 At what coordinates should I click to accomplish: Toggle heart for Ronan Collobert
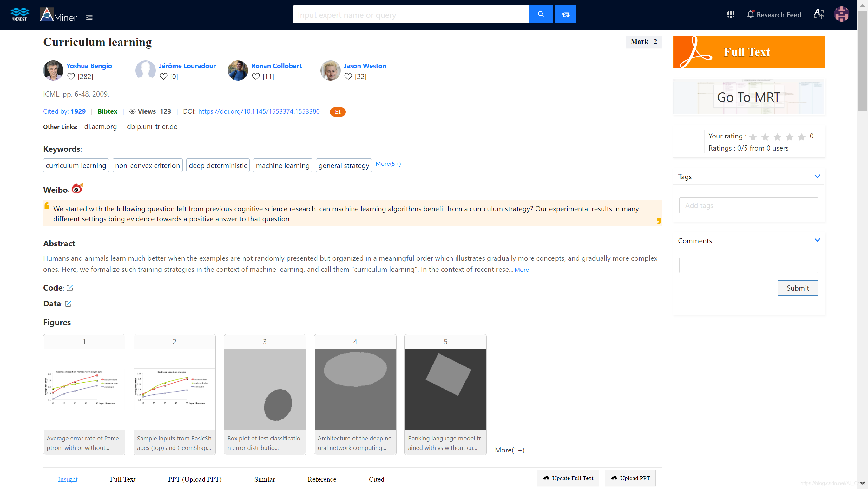click(256, 76)
